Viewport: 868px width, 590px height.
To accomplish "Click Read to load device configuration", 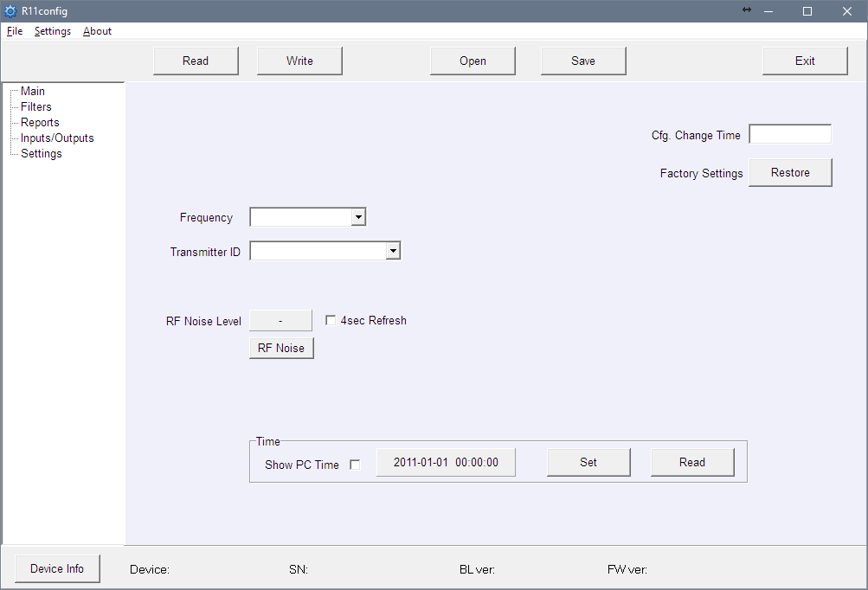I will pyautogui.click(x=196, y=61).
